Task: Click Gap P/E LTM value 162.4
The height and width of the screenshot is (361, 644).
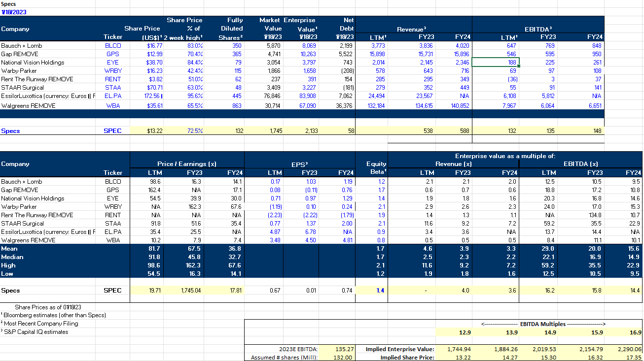Action: click(156, 190)
